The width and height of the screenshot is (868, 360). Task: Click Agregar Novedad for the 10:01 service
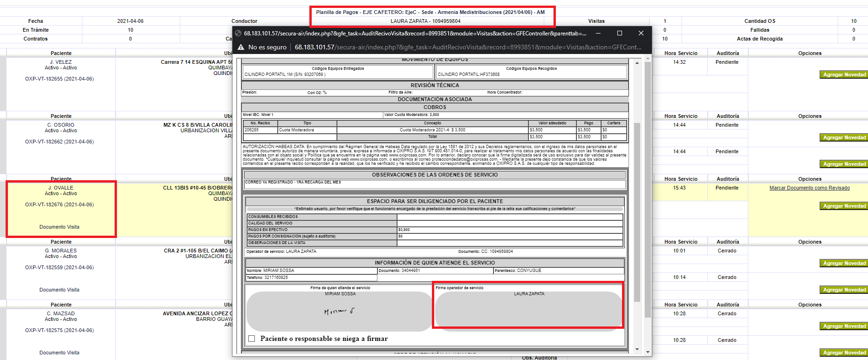[x=844, y=264]
